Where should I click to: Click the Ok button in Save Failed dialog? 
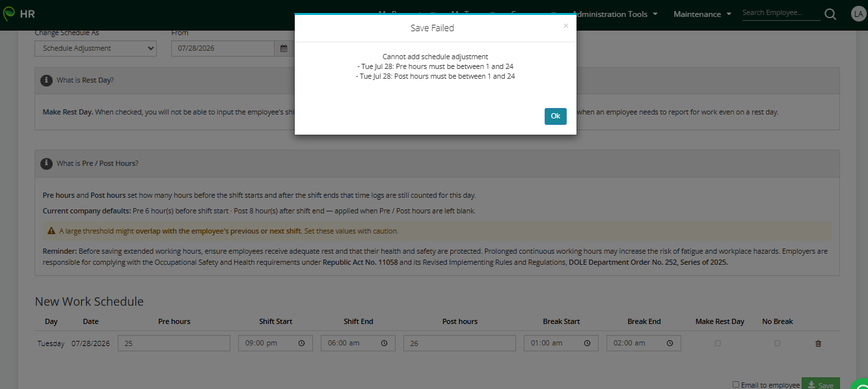click(555, 116)
